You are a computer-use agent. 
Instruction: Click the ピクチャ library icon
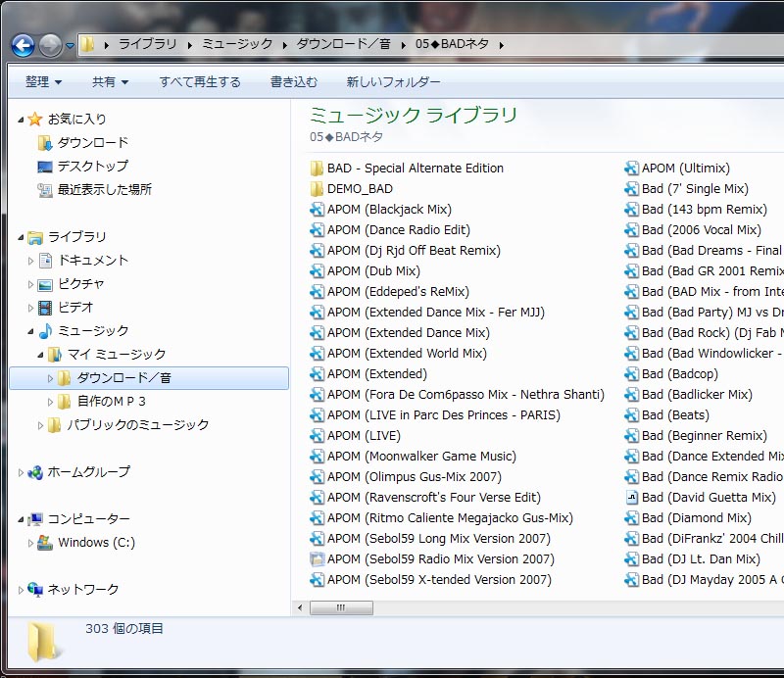(45, 284)
